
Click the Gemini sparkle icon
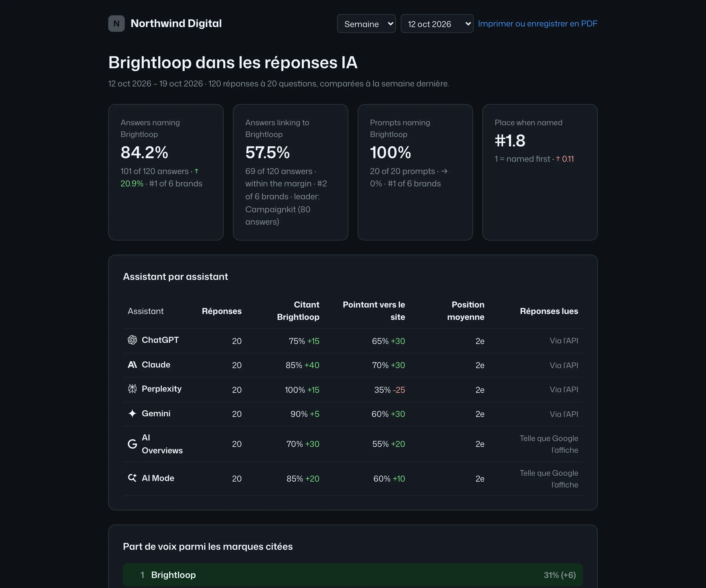[x=132, y=414]
